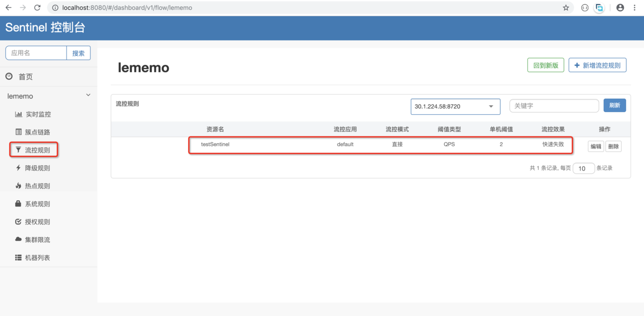Open 集群限流 in the sidebar
This screenshot has height=316, width=644.
point(37,240)
